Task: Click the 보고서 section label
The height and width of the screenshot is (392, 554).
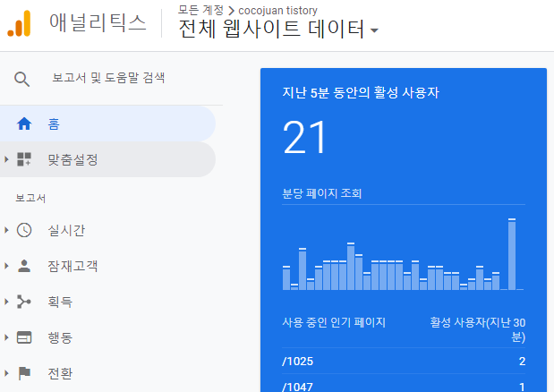Action: click(30, 198)
